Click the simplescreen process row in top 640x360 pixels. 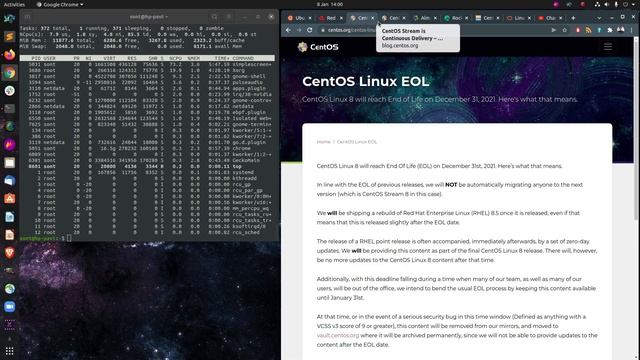pos(147,64)
